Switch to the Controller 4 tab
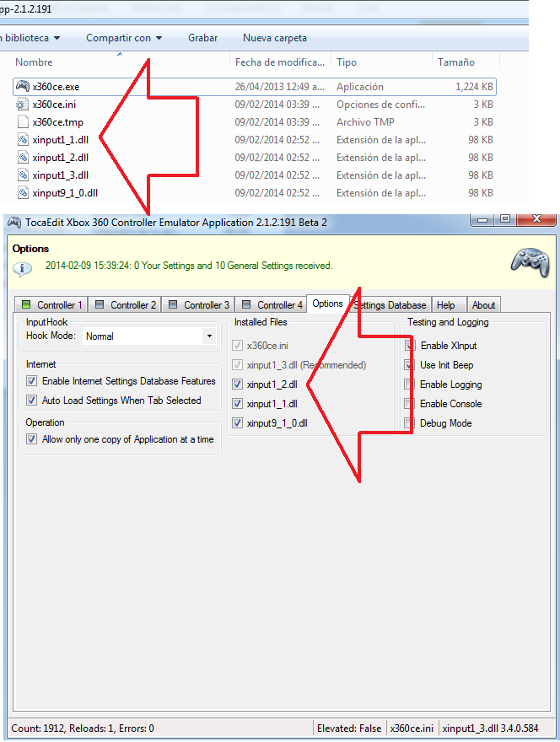This screenshot has height=742, width=560. 272,304
